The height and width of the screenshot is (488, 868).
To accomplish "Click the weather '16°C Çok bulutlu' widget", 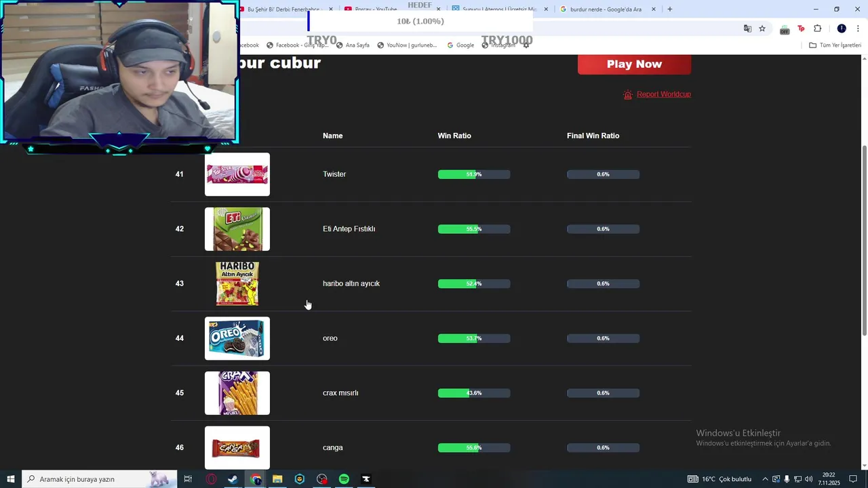I will pos(720,479).
